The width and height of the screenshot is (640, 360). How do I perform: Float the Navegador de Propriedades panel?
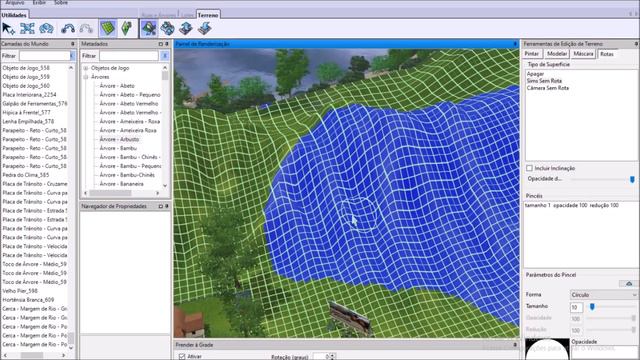coord(160,206)
